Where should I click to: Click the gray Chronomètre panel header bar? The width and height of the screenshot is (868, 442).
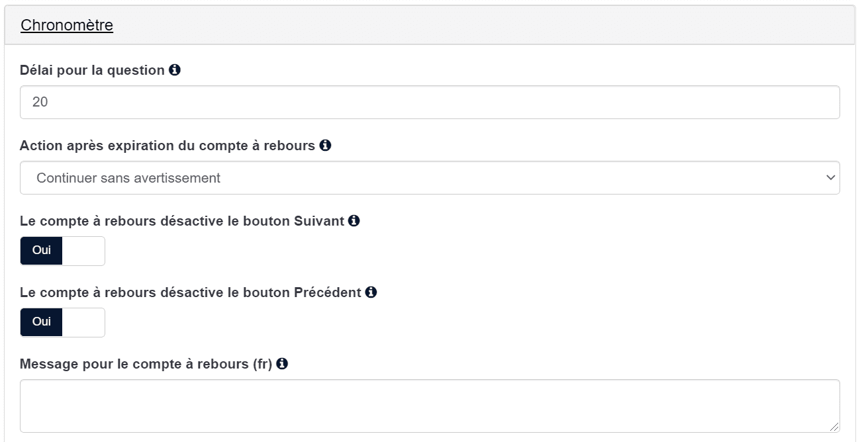(x=430, y=25)
